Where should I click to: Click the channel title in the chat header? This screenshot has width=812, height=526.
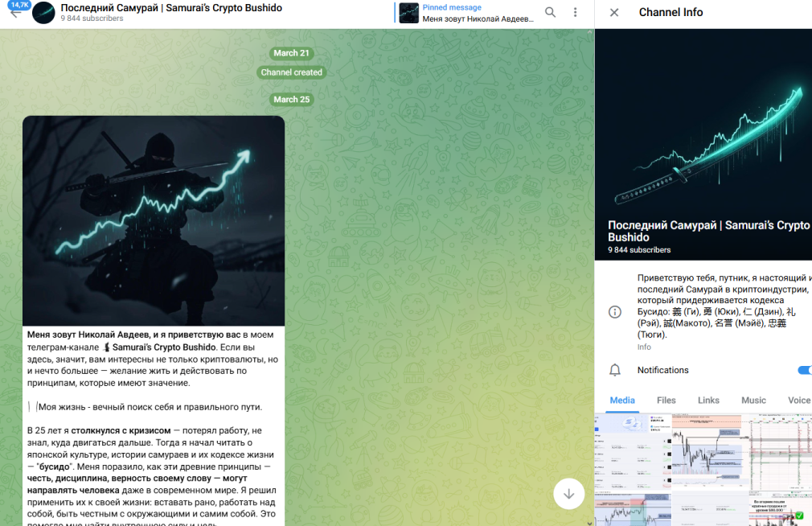tap(171, 8)
